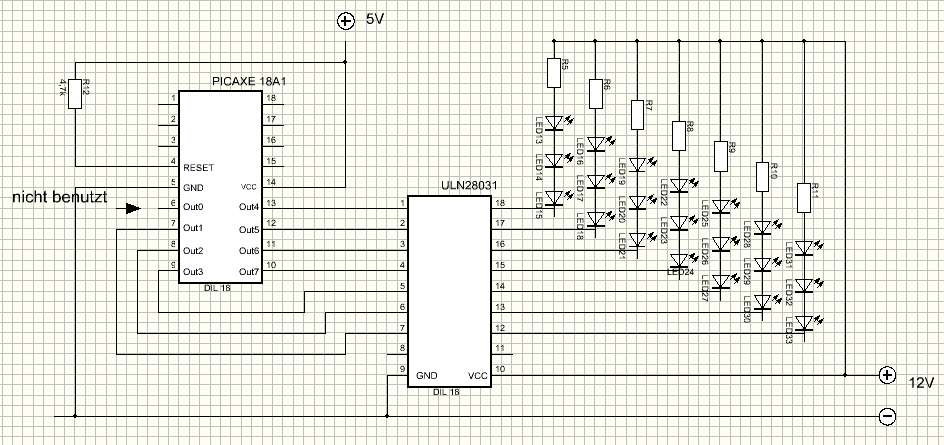
Task: Click the Out3 pin label
Action: (193, 272)
